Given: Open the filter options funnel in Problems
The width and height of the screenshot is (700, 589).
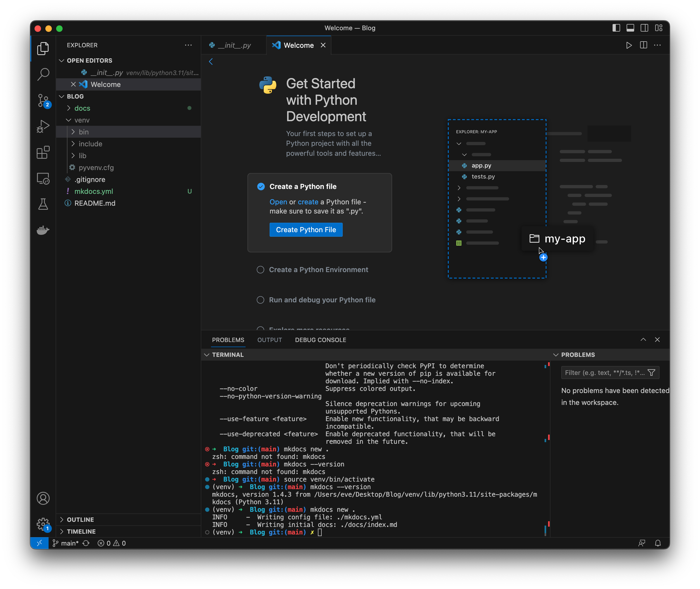Looking at the screenshot, I should [x=651, y=373].
